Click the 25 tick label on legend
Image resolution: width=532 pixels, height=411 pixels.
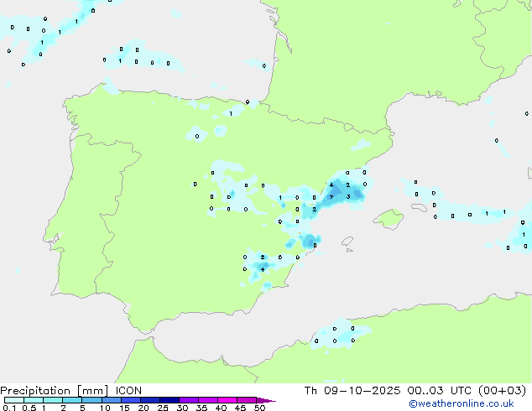[x=163, y=408]
